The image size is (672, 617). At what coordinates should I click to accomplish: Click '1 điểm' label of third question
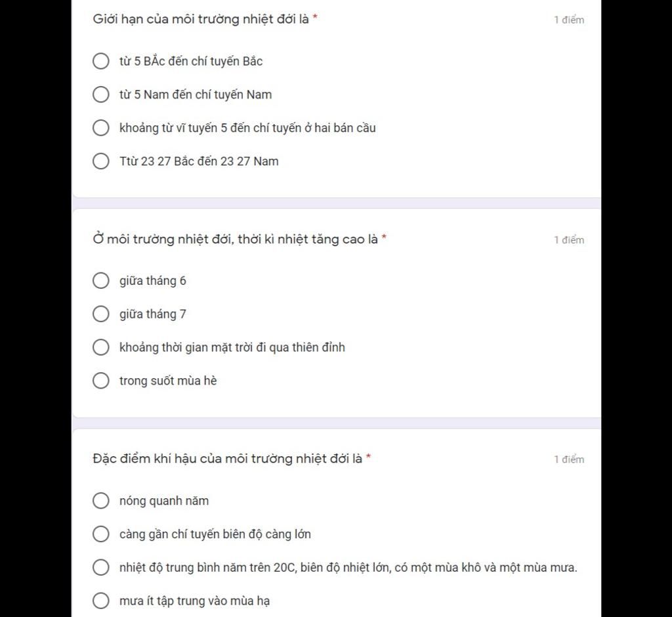pyautogui.click(x=569, y=459)
